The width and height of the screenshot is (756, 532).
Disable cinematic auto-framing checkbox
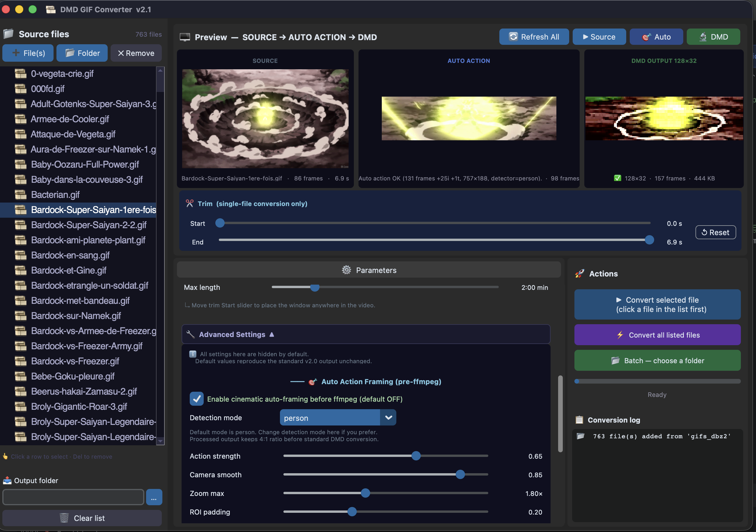tap(197, 399)
